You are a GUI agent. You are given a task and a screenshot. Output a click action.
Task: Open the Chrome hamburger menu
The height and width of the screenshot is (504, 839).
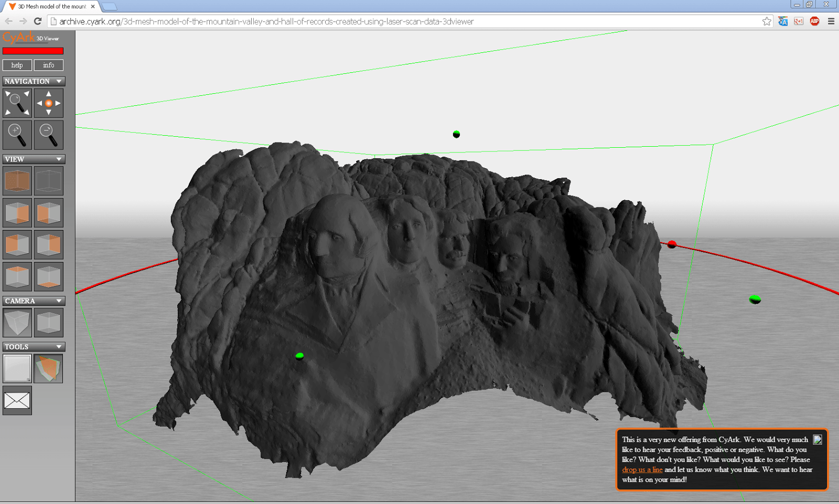click(831, 21)
